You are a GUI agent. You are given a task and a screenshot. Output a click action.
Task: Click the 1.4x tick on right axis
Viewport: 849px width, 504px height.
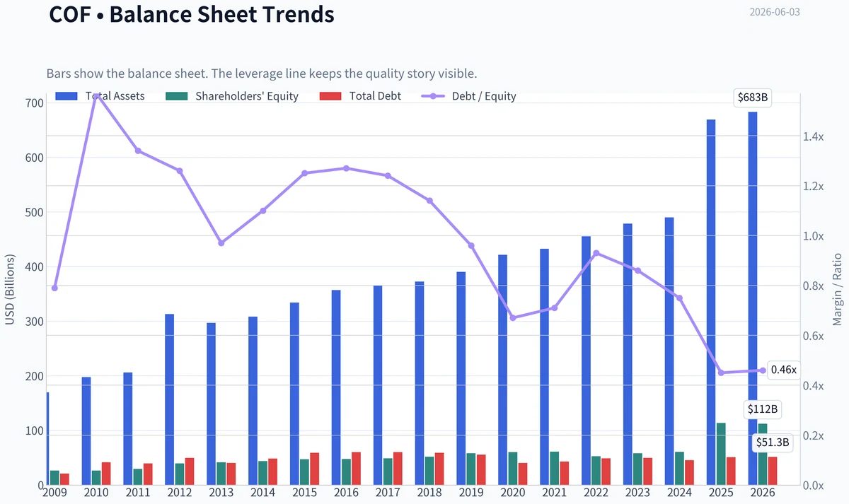click(814, 136)
